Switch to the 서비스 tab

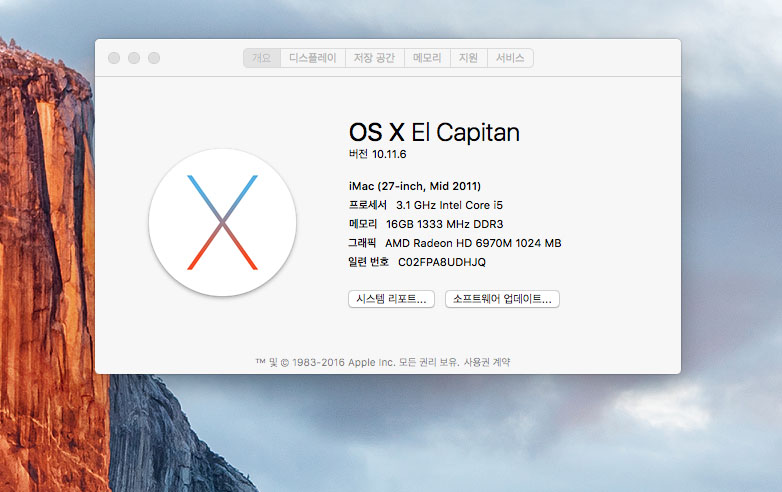click(x=510, y=58)
